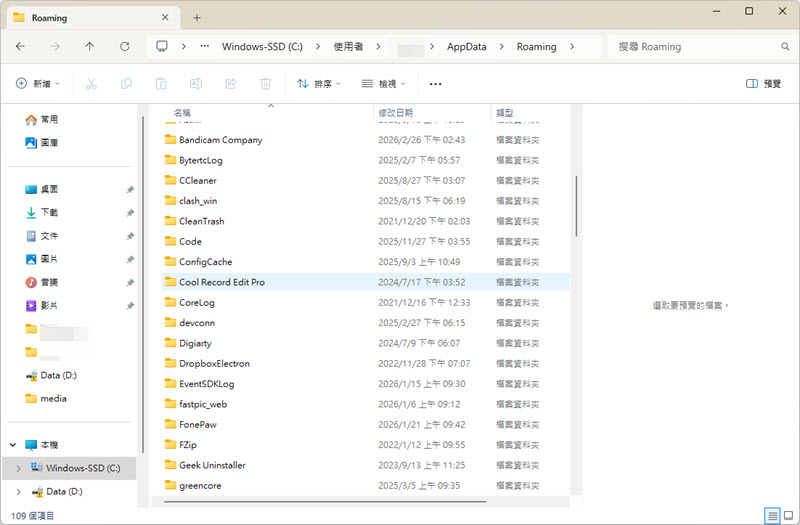Open the See more three-dots menu
The image size is (800, 525).
click(x=435, y=84)
